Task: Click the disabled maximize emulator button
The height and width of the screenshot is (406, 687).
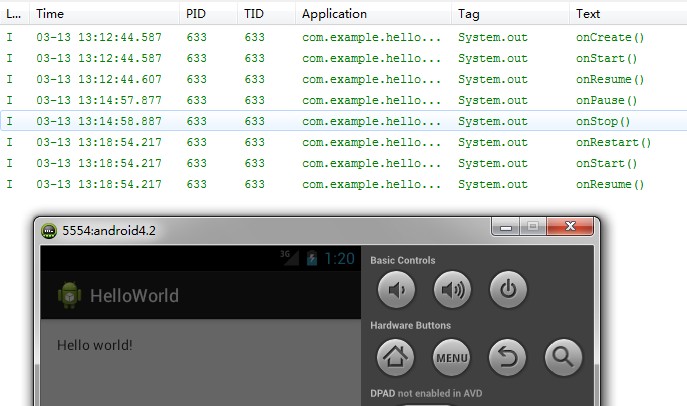Action: [533, 226]
